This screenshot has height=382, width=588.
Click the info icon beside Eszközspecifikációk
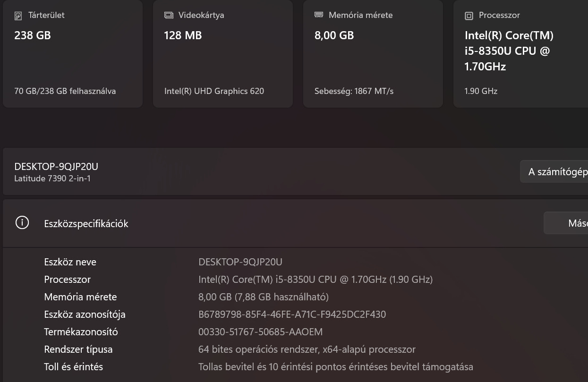[x=22, y=223]
